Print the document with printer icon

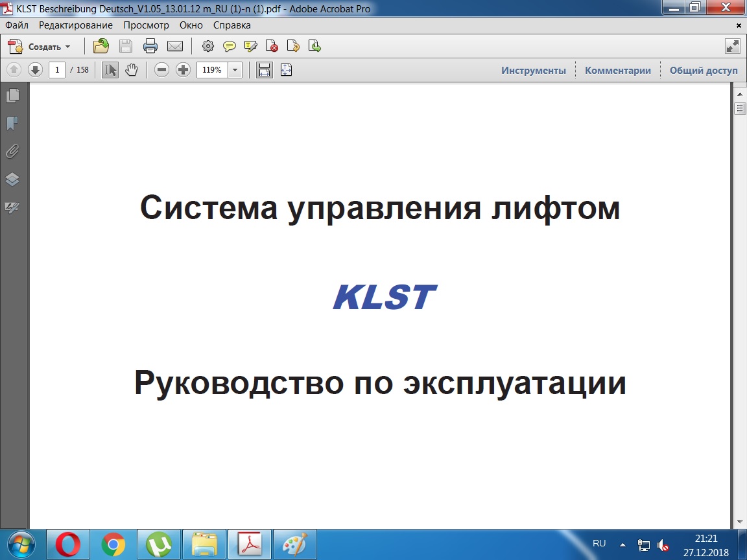click(x=150, y=46)
